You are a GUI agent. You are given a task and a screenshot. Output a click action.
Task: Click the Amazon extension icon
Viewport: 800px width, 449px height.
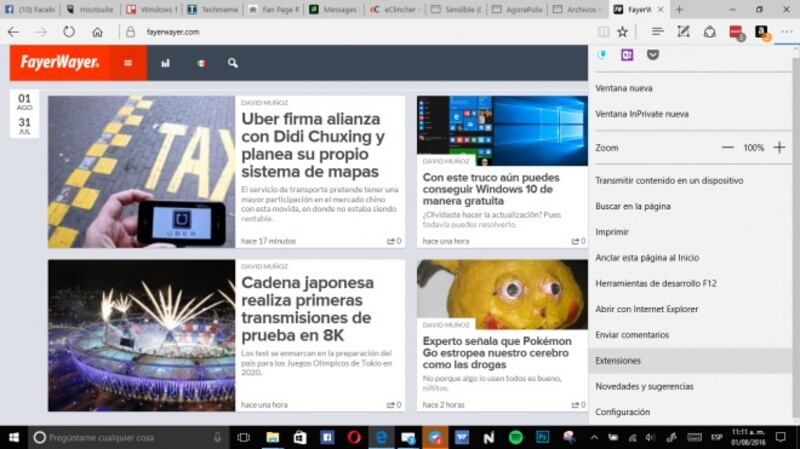point(761,32)
